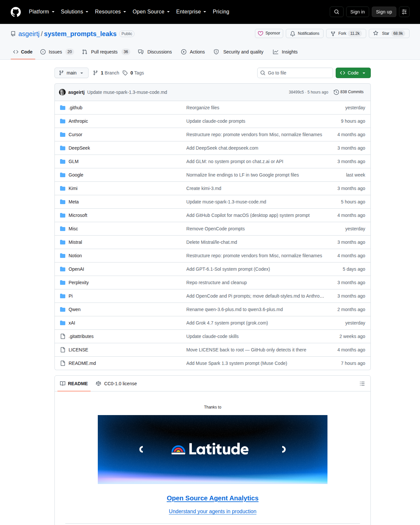This screenshot has height=525, width=420.
Task: Select the Code tab
Action: (x=23, y=52)
